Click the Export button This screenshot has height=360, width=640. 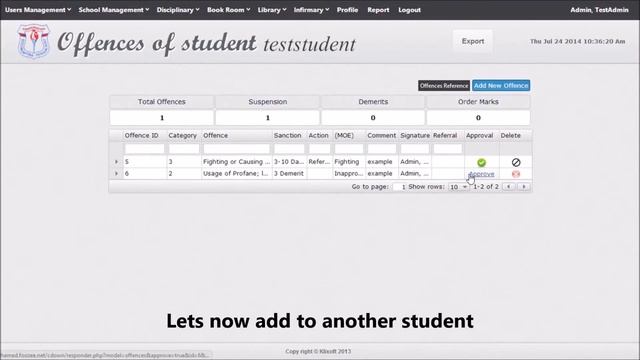[x=473, y=41]
